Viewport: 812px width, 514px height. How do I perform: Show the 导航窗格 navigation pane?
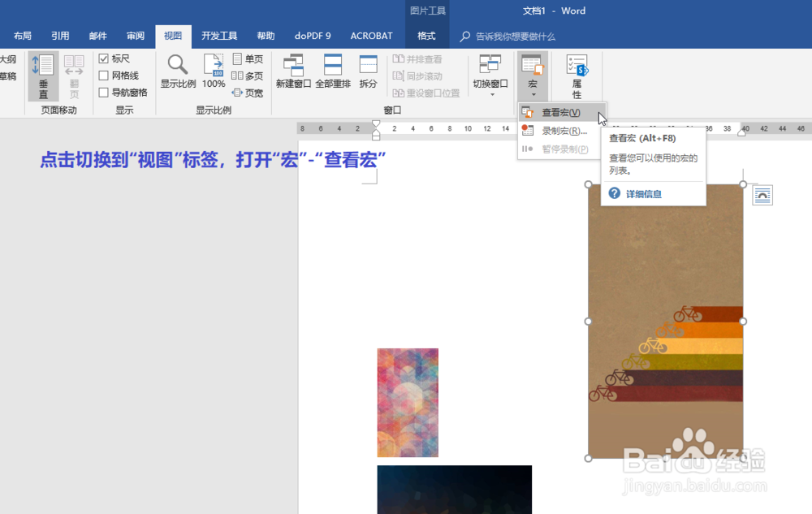(105, 92)
